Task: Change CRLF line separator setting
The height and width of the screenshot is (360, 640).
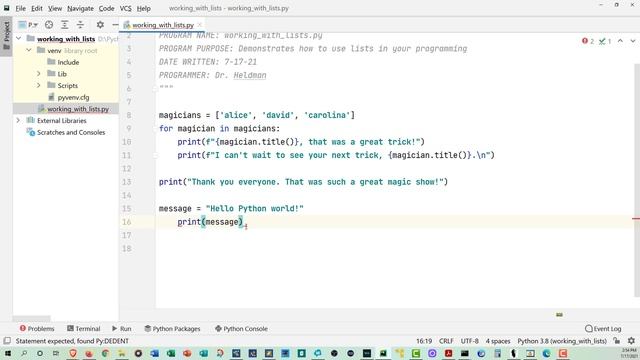Action: click(446, 341)
